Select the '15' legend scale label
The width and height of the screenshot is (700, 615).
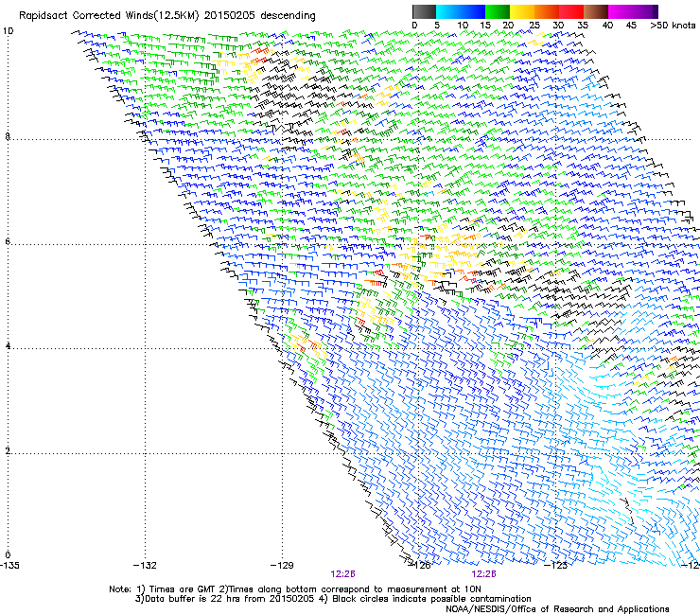coord(485,26)
